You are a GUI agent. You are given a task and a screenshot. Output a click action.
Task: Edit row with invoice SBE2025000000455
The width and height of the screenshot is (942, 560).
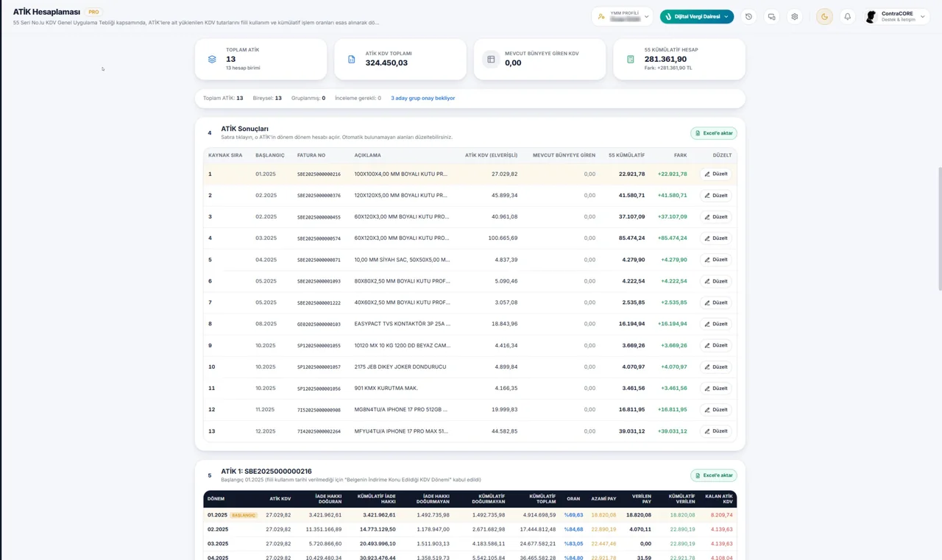click(x=716, y=217)
